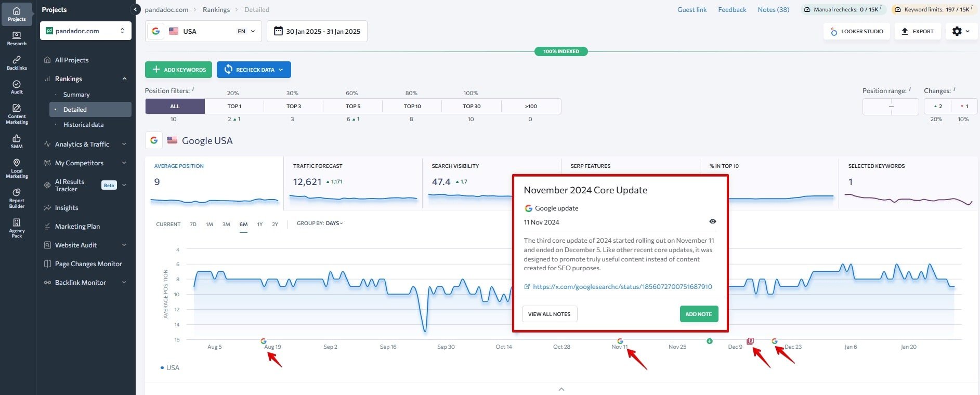This screenshot has width=980, height=395.
Task: Toggle note visibility eye icon in popup
Action: click(x=713, y=221)
